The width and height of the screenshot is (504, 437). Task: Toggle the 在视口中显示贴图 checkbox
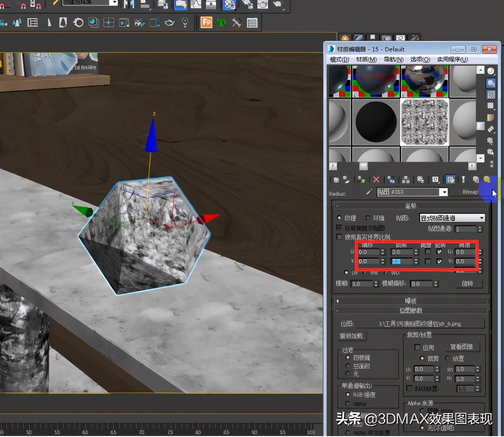pyautogui.click(x=339, y=227)
